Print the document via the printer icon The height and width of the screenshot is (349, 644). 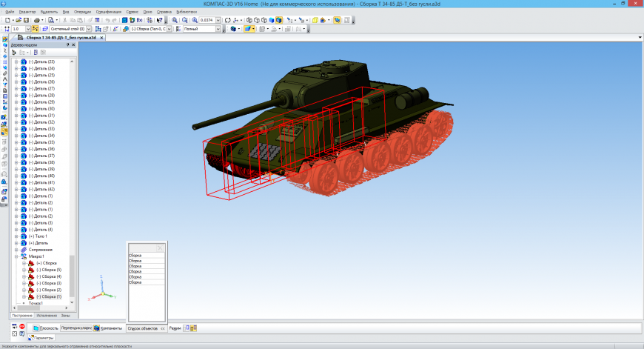36,20
